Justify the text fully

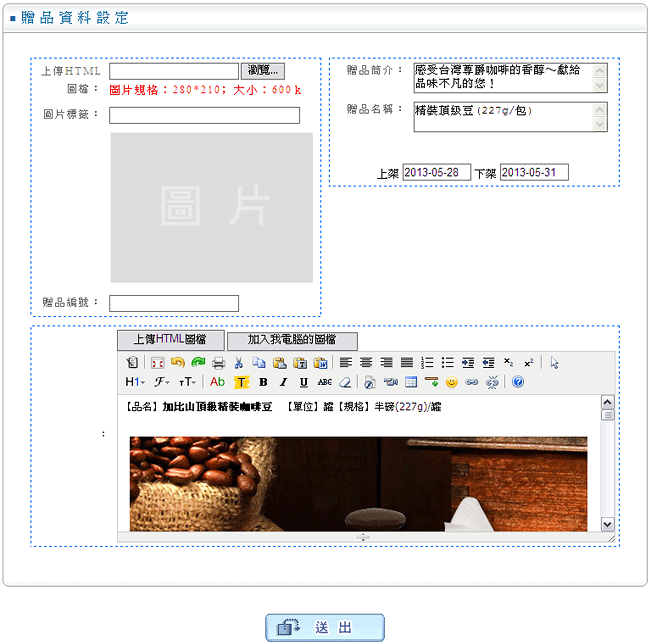coord(407,363)
